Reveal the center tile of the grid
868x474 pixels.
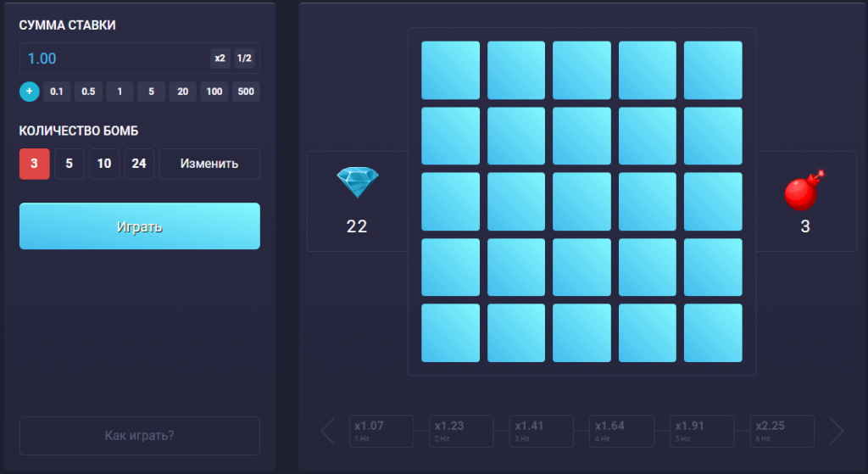pyautogui.click(x=581, y=202)
